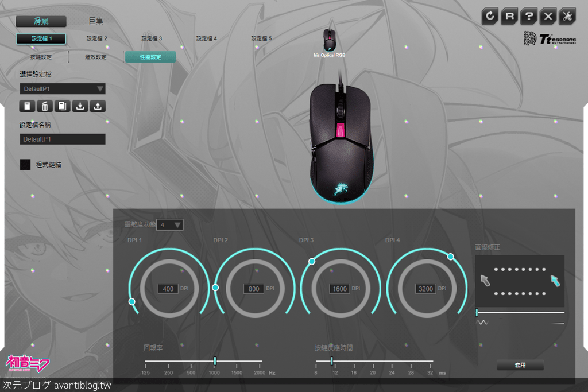The image size is (588, 392).
Task: Click the DPI 2 value field showing 800
Action: pyautogui.click(x=254, y=289)
